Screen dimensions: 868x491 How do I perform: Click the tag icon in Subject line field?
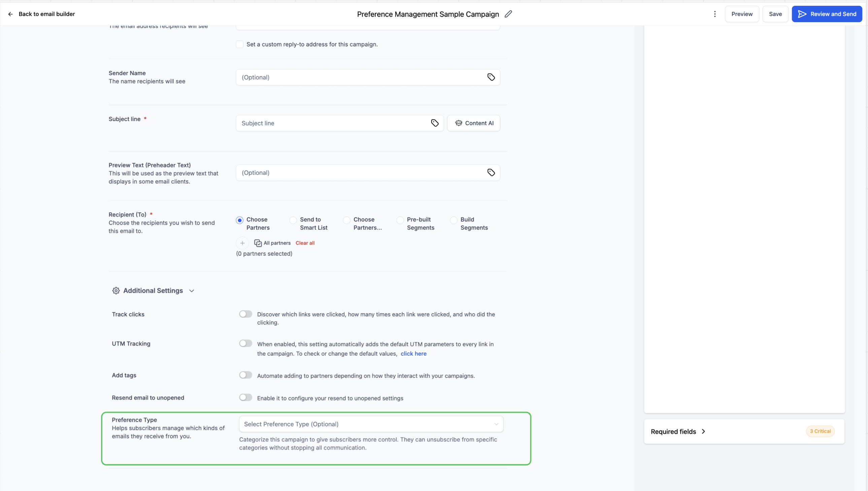point(435,123)
